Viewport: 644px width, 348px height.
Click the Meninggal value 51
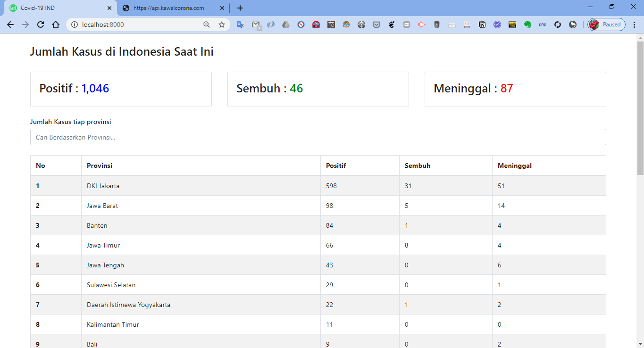pyautogui.click(x=501, y=186)
